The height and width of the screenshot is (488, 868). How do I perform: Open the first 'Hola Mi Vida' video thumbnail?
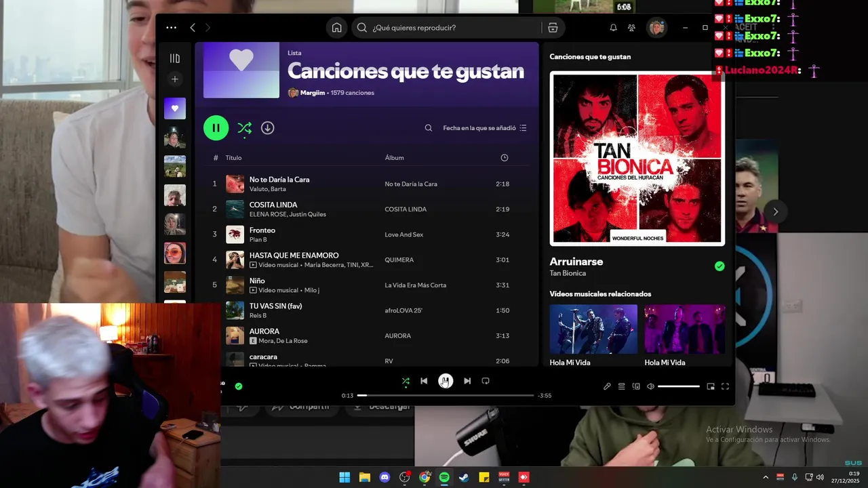593,329
